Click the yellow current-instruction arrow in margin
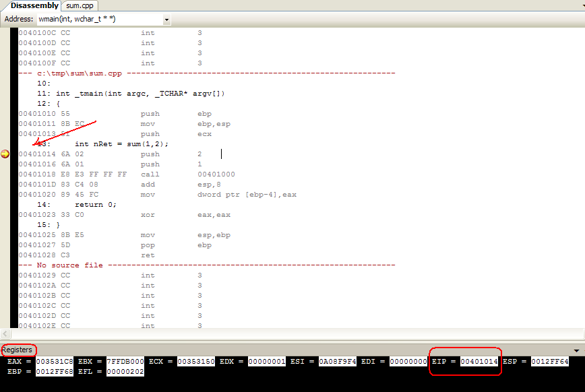585x392 pixels. click(5, 154)
